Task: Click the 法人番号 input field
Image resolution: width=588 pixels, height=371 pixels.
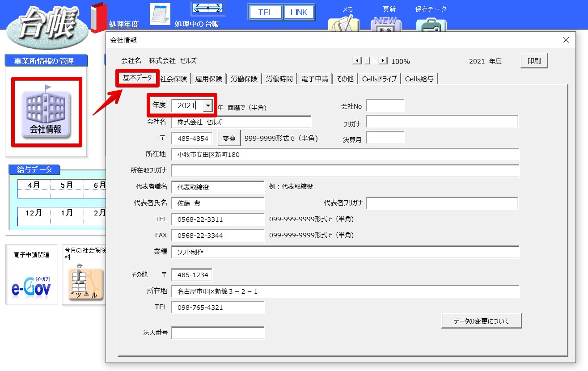Action: point(218,333)
